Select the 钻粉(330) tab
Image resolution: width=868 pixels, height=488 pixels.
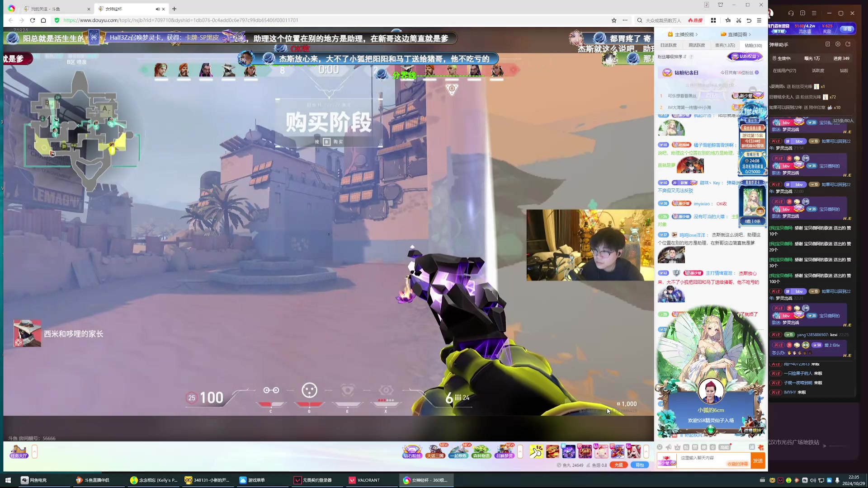[x=753, y=45]
